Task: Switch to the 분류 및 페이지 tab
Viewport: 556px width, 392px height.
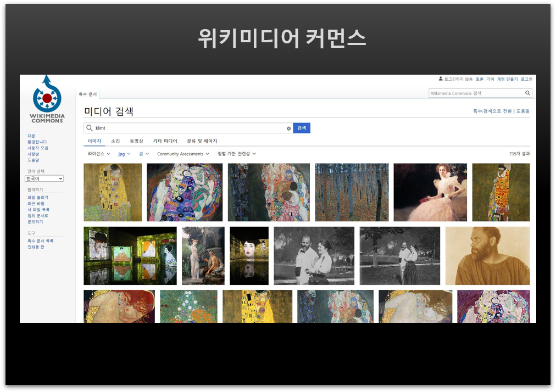Action: 202,141
